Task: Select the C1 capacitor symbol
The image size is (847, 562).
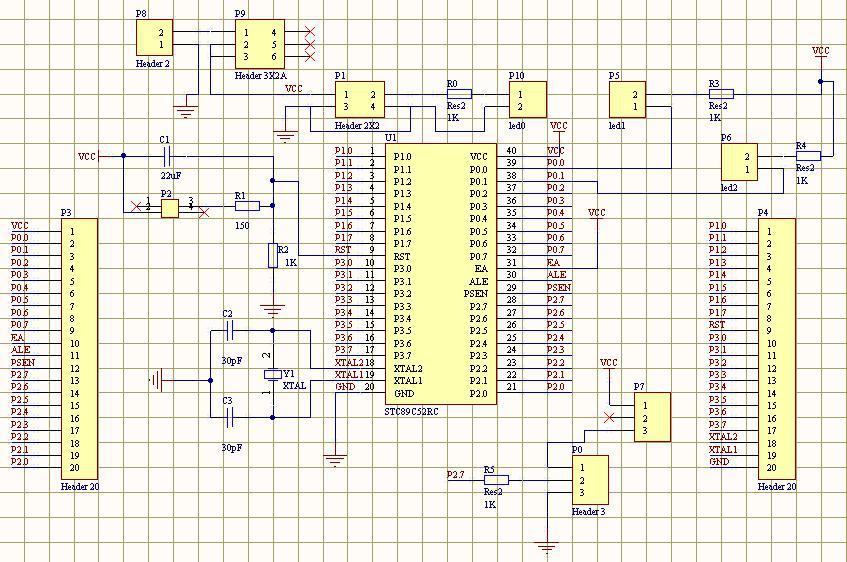Action: (x=166, y=156)
